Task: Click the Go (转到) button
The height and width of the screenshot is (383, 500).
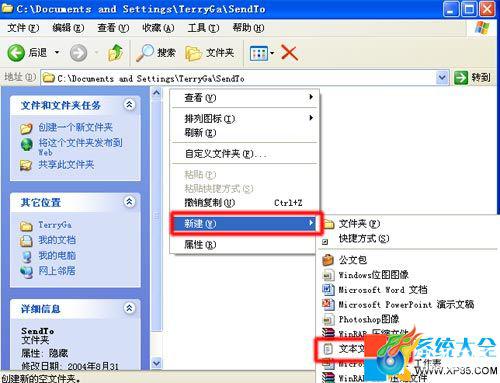Action: tap(472, 78)
